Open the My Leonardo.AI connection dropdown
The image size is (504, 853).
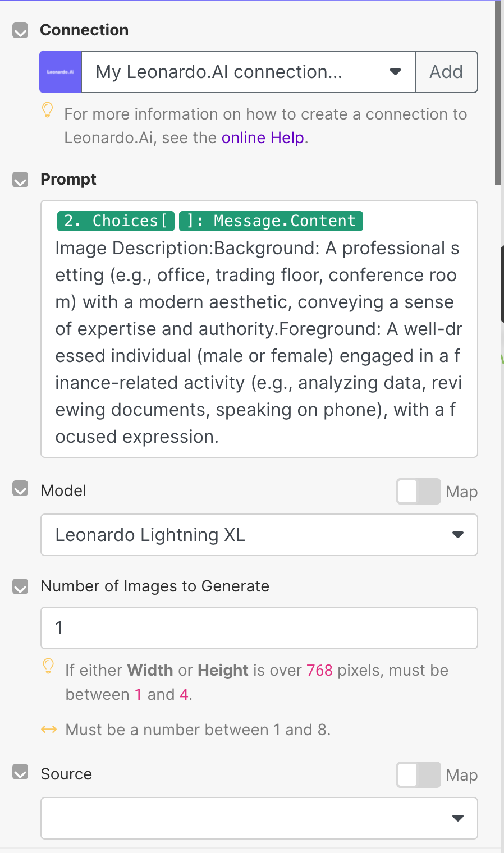click(248, 72)
